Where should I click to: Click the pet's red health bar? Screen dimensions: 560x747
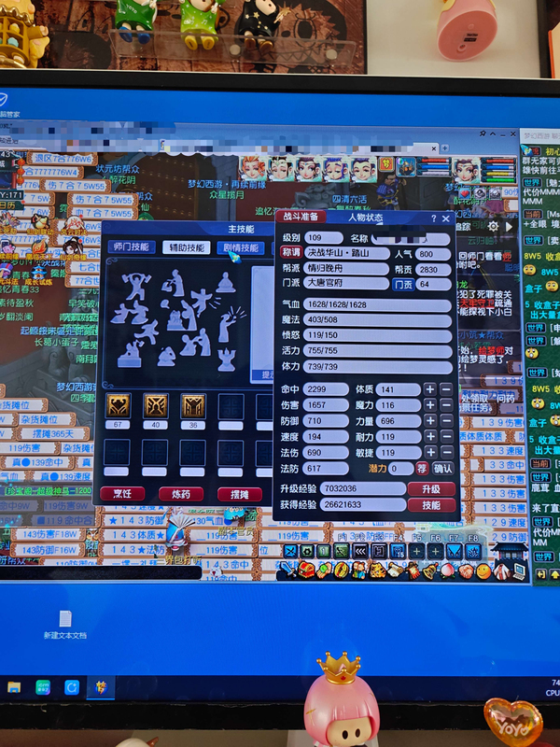pyautogui.click(x=433, y=161)
